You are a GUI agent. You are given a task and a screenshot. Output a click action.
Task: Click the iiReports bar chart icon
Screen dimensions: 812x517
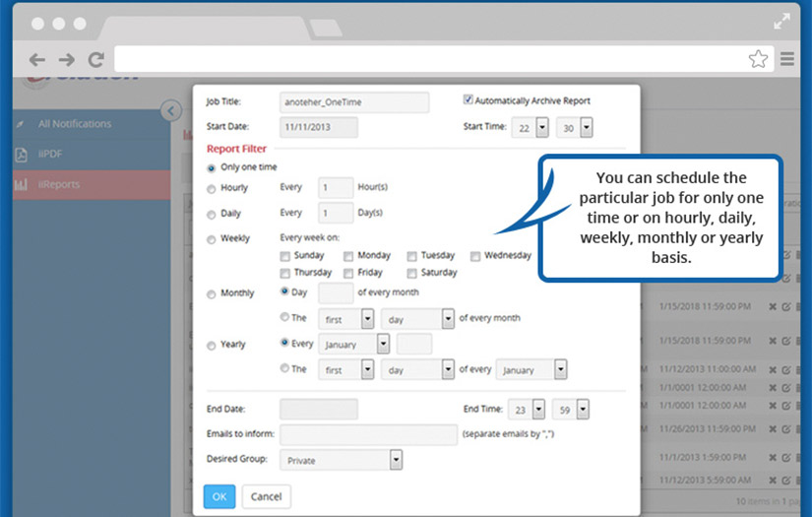[21, 184]
